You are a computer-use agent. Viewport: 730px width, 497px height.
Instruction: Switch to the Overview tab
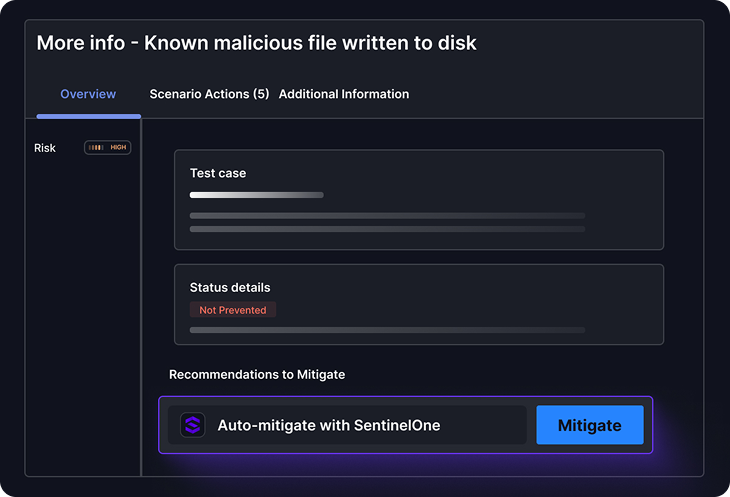(x=88, y=94)
